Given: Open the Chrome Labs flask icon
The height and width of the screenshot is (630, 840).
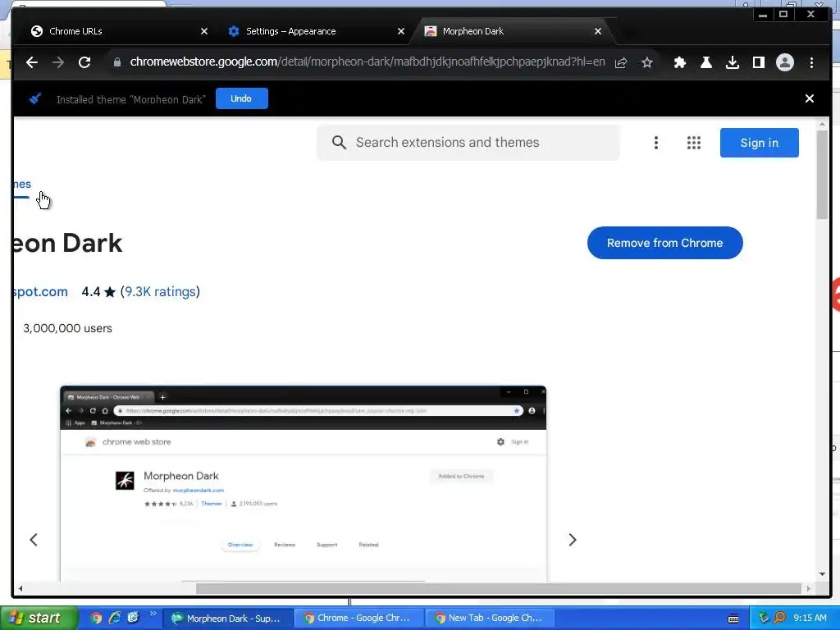Looking at the screenshot, I should [706, 62].
